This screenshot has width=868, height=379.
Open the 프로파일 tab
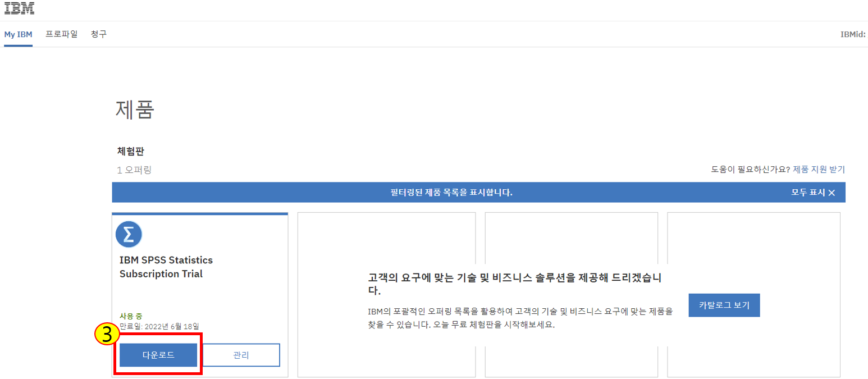click(62, 34)
